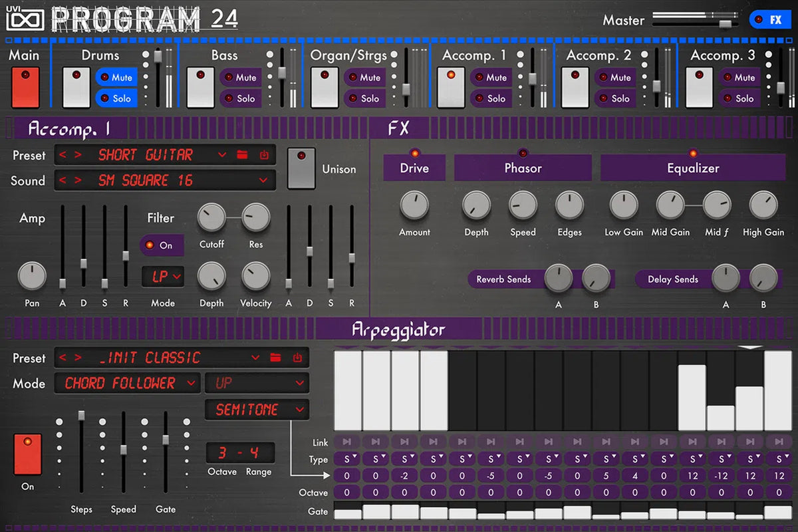
Task: Select the Accomp. 2 part label
Action: click(x=598, y=55)
